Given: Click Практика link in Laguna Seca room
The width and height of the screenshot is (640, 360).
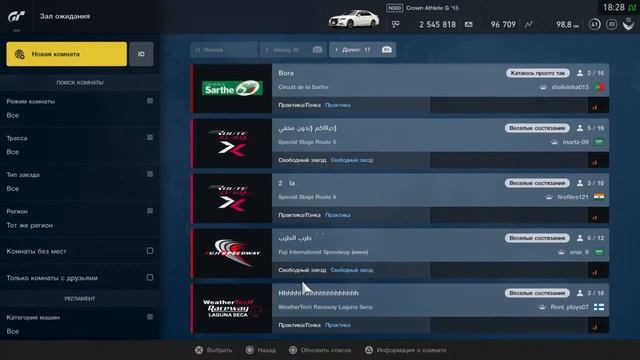Looking at the screenshot, I should point(338,325).
